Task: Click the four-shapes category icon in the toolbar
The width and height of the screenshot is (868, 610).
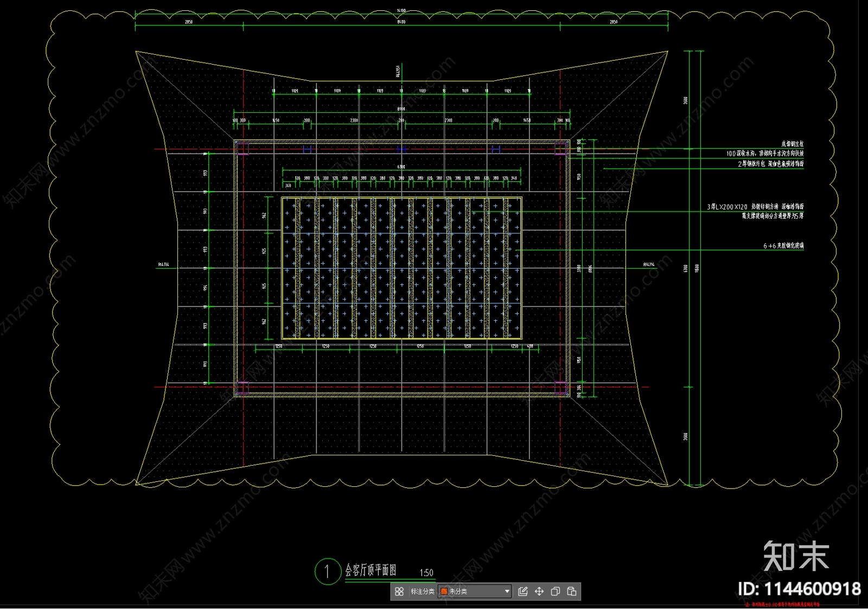Action: [x=399, y=592]
